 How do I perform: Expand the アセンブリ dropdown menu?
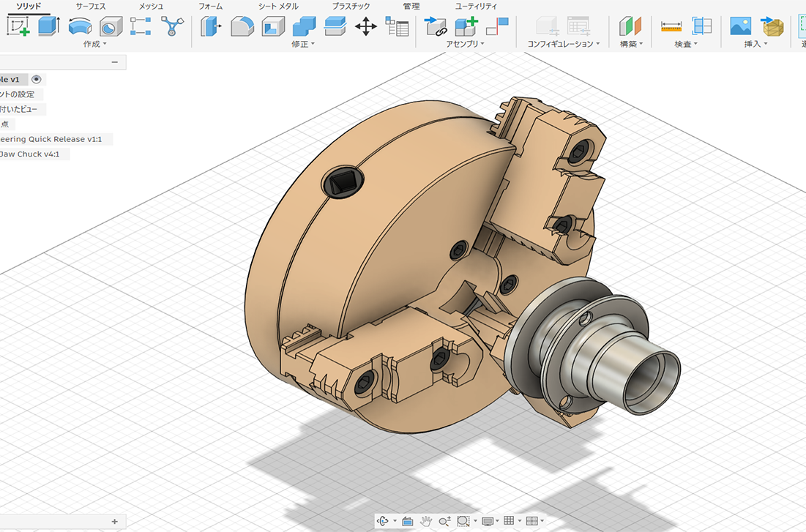coord(466,44)
